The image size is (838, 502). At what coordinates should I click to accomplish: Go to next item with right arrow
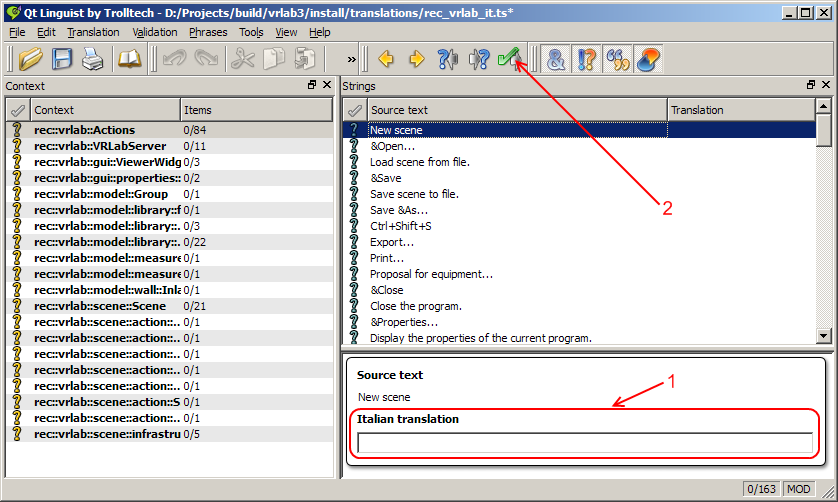click(417, 59)
